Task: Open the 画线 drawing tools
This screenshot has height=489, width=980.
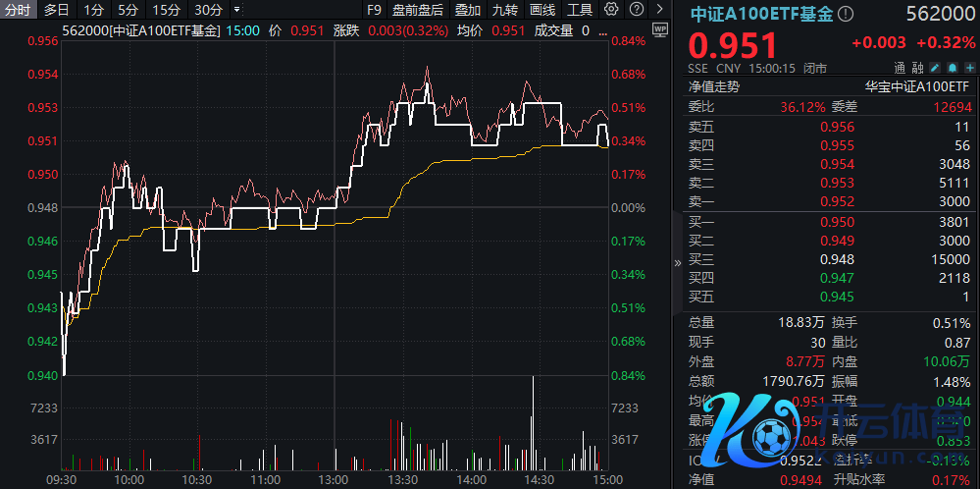Action: pyautogui.click(x=542, y=10)
